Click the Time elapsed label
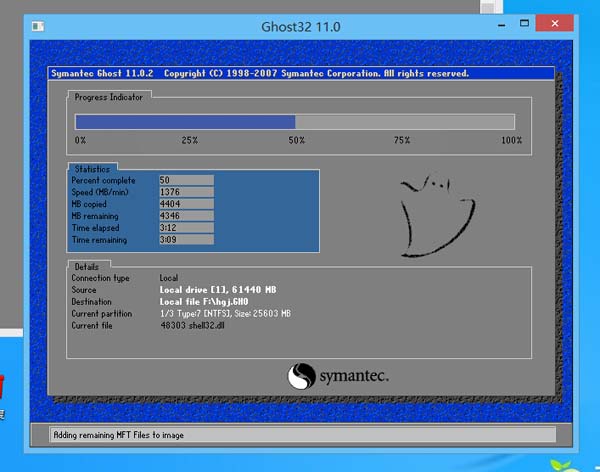The image size is (600, 472). (95, 228)
